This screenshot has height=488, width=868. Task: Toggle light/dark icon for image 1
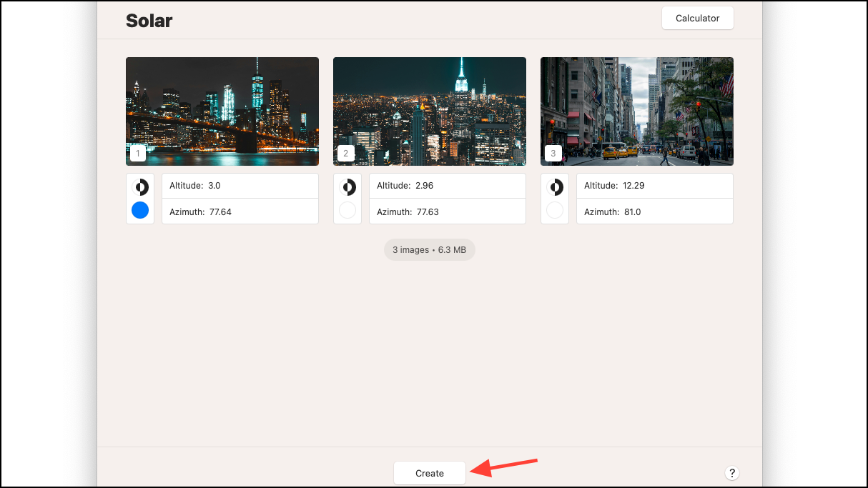click(x=140, y=187)
